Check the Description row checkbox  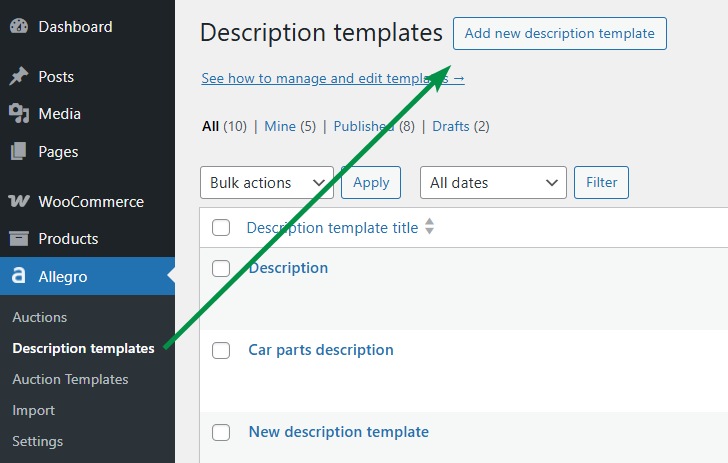click(221, 268)
